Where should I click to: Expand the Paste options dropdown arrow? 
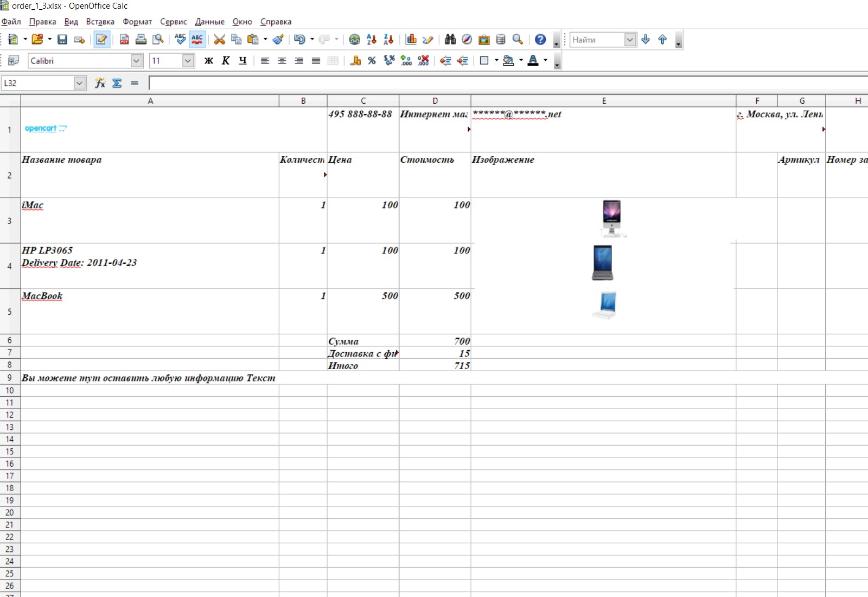point(265,40)
